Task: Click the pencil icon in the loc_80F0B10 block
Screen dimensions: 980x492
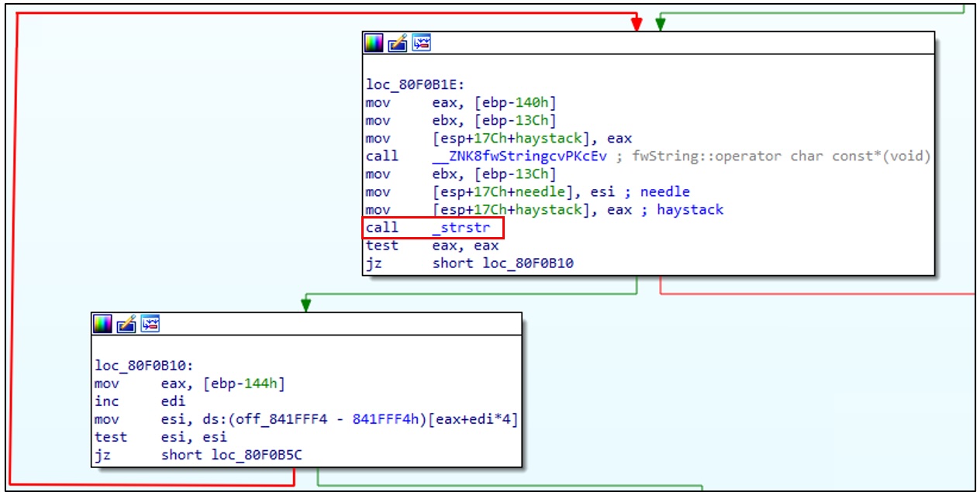Action: tap(126, 324)
